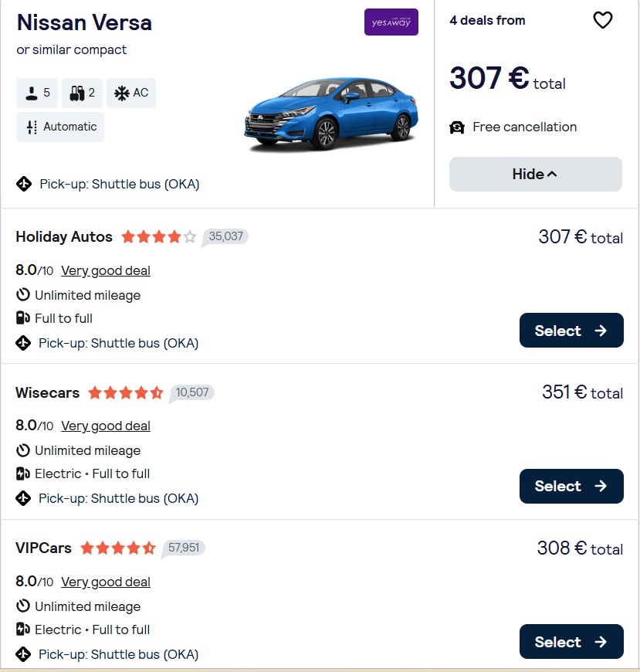This screenshot has height=672, width=640.
Task: Open Wisecars "Very good deal" link
Action: [106, 426]
